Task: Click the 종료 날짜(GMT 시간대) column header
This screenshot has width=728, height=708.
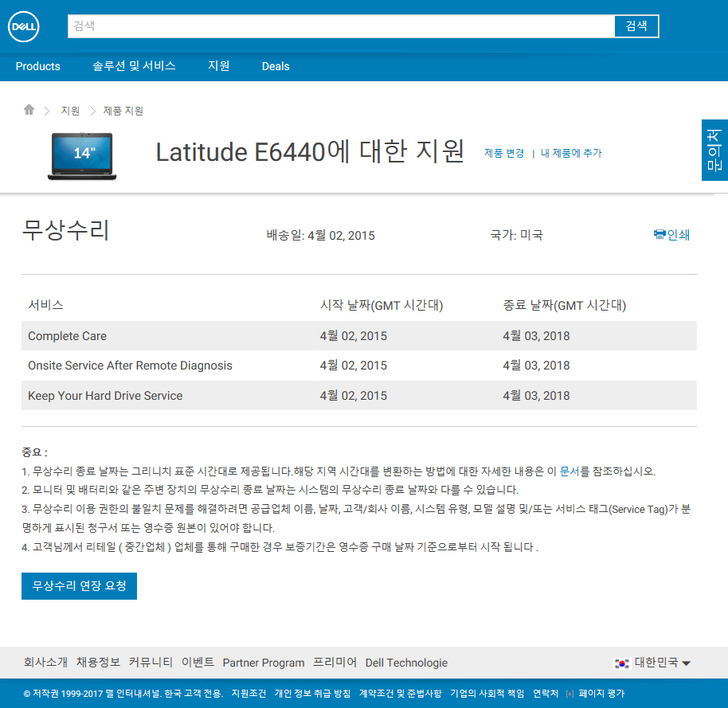Action: click(565, 306)
